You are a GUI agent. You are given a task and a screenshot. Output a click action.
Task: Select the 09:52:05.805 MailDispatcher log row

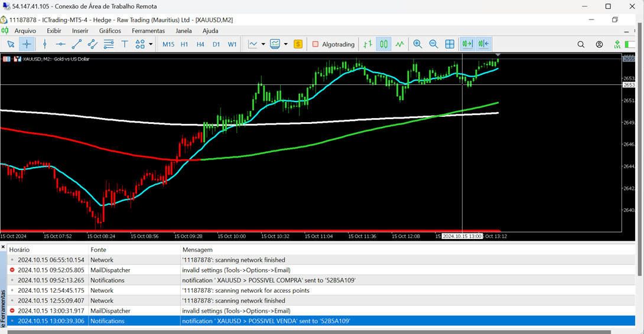pyautogui.click(x=321, y=270)
